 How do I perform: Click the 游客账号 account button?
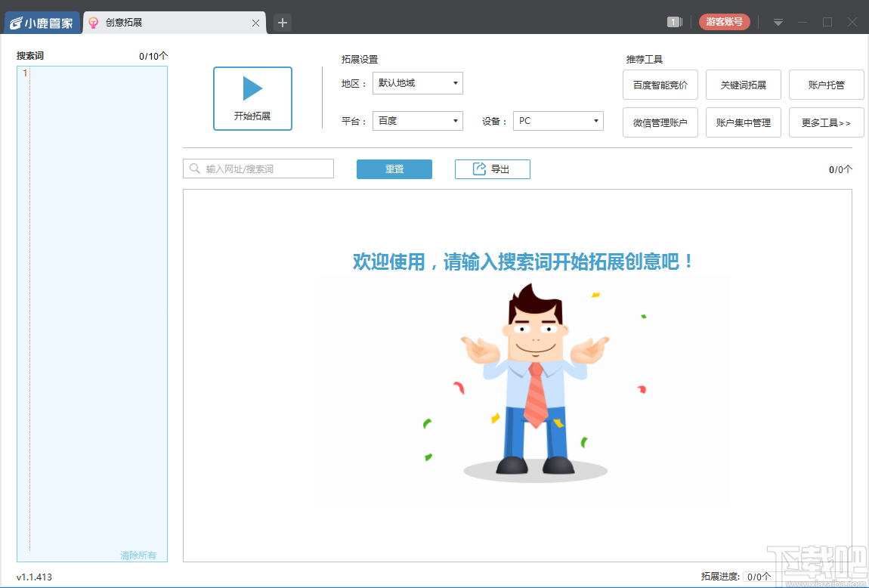tap(723, 22)
